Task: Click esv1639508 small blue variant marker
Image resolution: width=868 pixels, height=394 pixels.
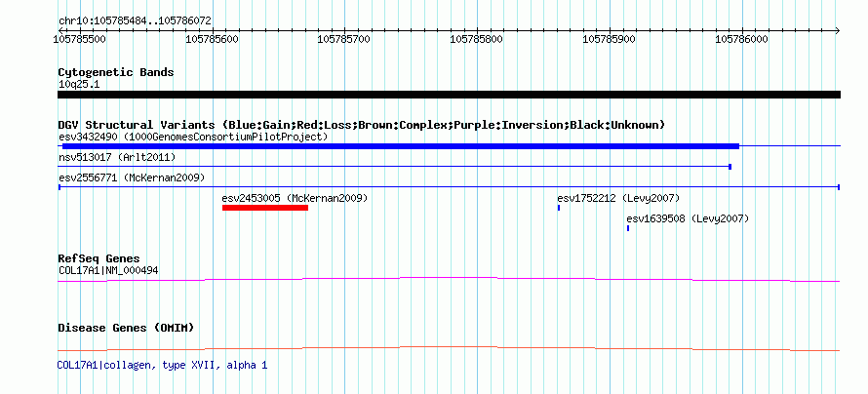Action: tap(628, 228)
